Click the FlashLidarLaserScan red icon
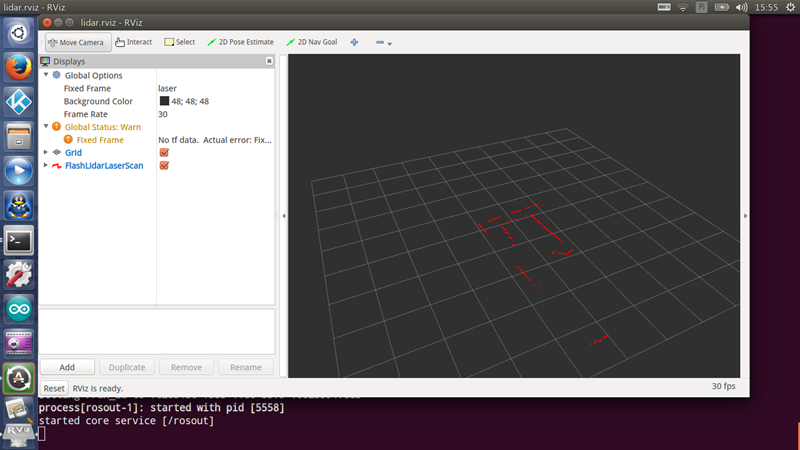 [57, 165]
